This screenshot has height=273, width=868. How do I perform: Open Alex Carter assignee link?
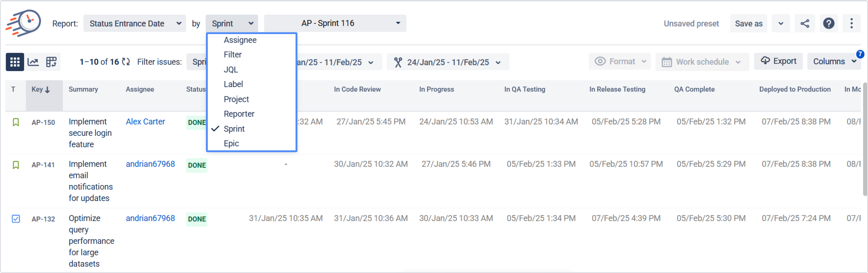coord(145,122)
